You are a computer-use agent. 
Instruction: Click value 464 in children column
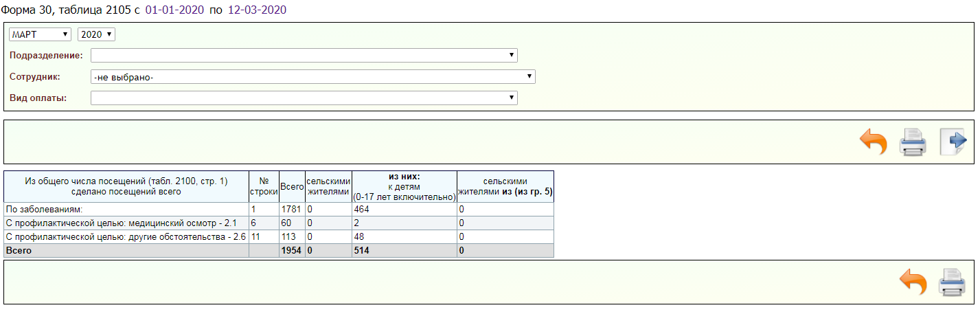[x=361, y=209]
